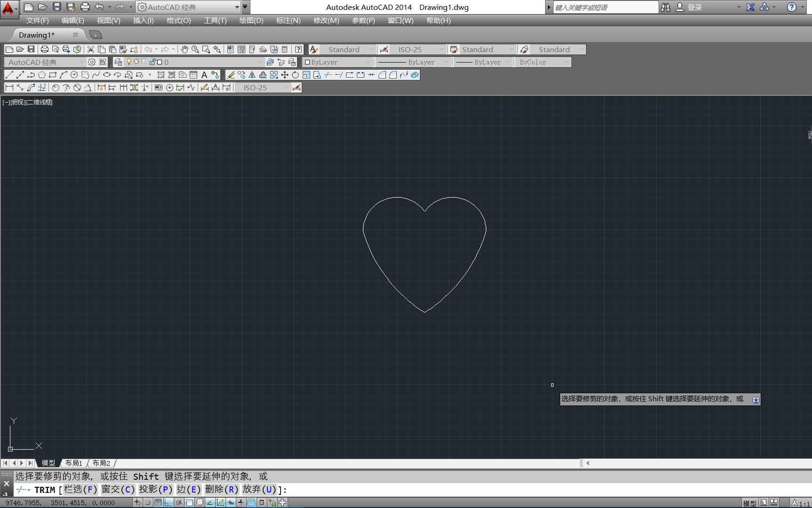Image resolution: width=812 pixels, height=508 pixels.
Task: Select the Circle drawing tool
Action: click(74, 75)
